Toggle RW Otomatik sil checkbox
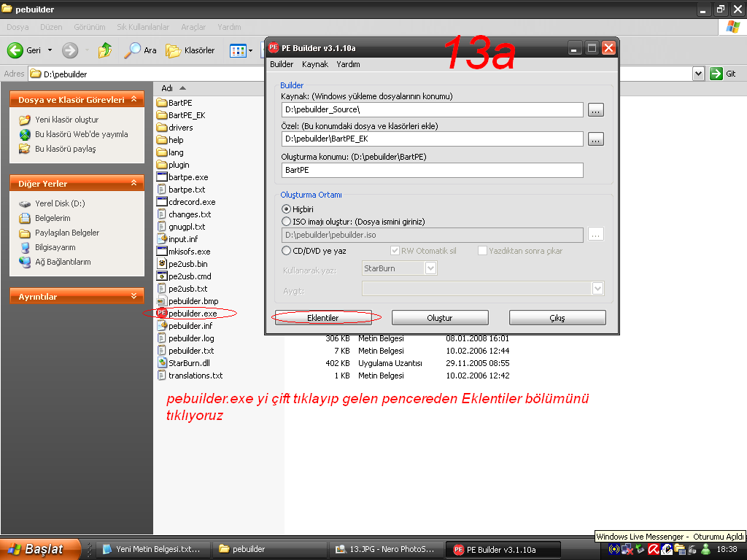747x560 pixels. 395,251
